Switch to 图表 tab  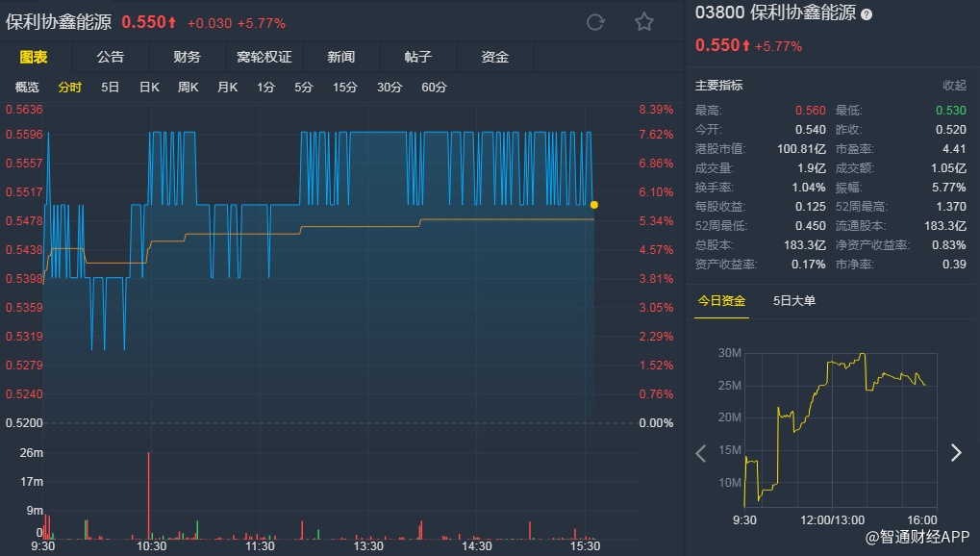pyautogui.click(x=34, y=57)
